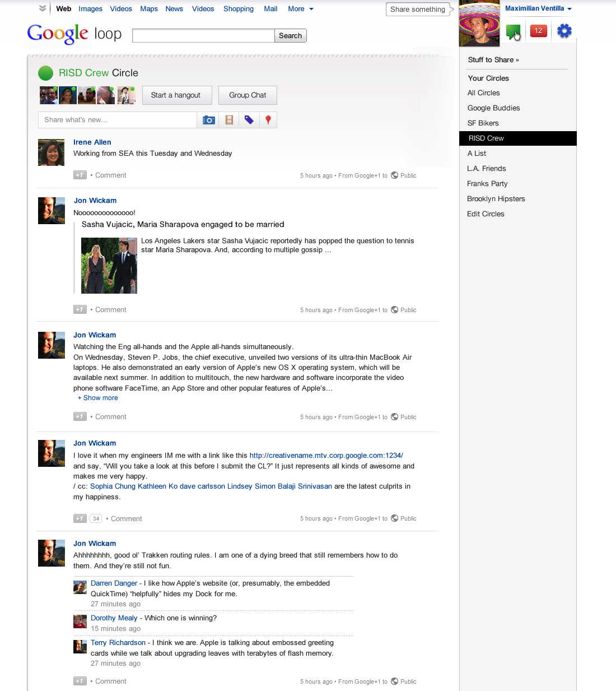The image size is (616, 691).
Task: Select Brooklyn Hipsters circle
Action: [496, 199]
